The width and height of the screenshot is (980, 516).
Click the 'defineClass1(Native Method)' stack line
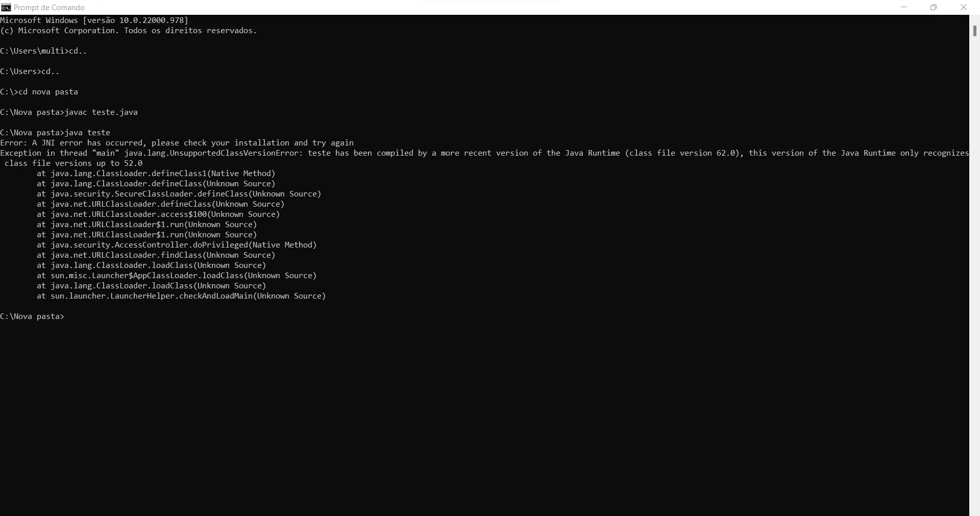tap(156, 174)
